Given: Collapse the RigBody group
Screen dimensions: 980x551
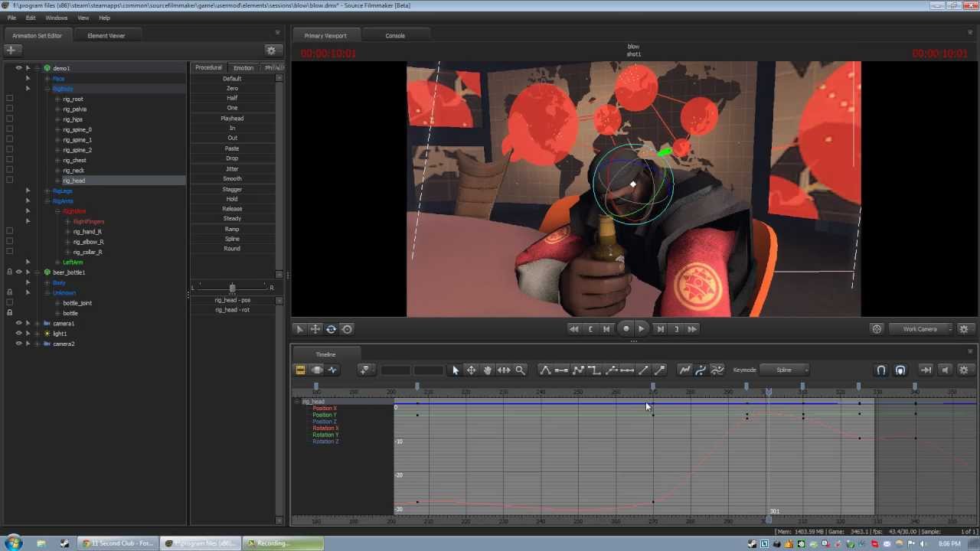Looking at the screenshot, I should (47, 89).
